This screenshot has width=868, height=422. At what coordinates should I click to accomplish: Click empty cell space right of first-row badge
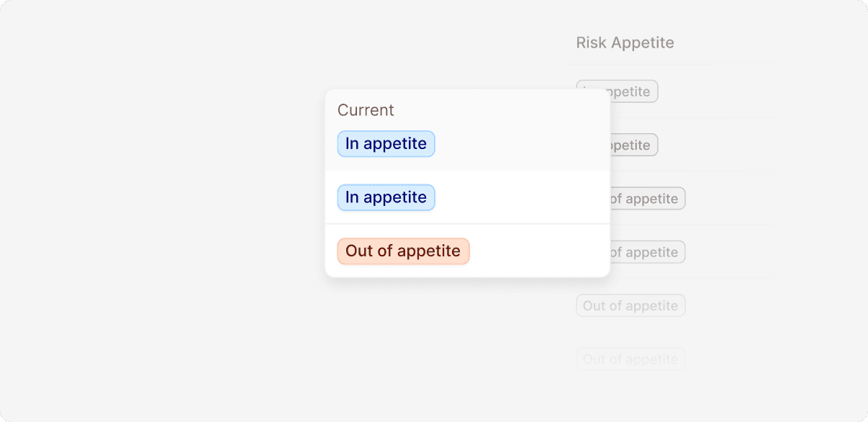point(720,91)
